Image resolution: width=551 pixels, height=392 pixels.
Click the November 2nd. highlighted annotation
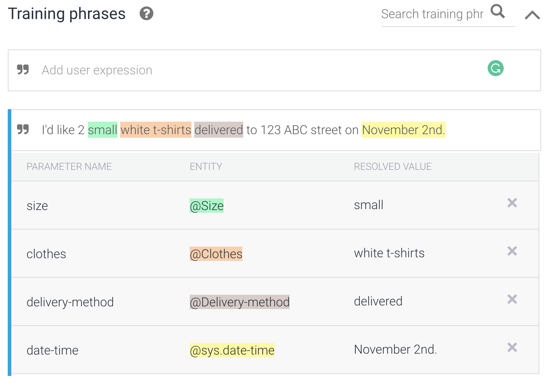click(x=404, y=130)
